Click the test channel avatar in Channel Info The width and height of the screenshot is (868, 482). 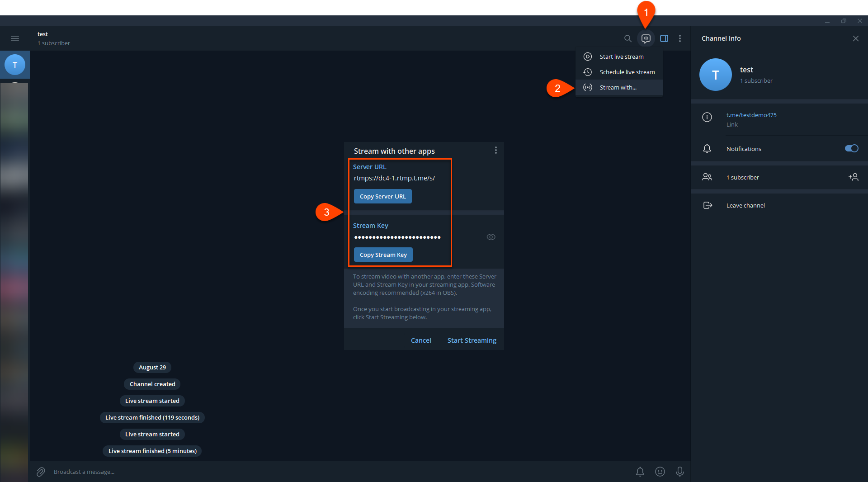715,75
